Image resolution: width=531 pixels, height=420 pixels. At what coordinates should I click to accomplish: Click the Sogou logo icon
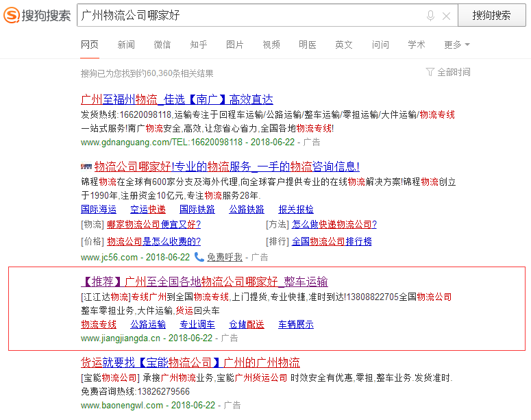pos(12,15)
